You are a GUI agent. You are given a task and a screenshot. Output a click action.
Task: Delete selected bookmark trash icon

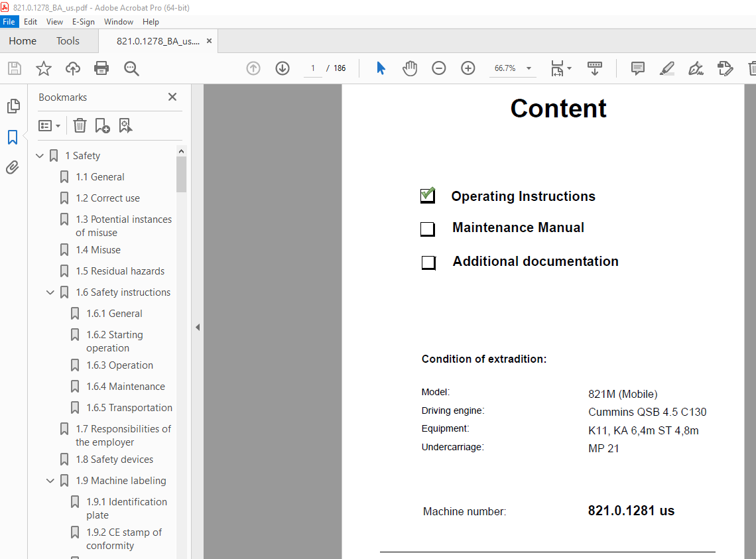click(x=80, y=126)
